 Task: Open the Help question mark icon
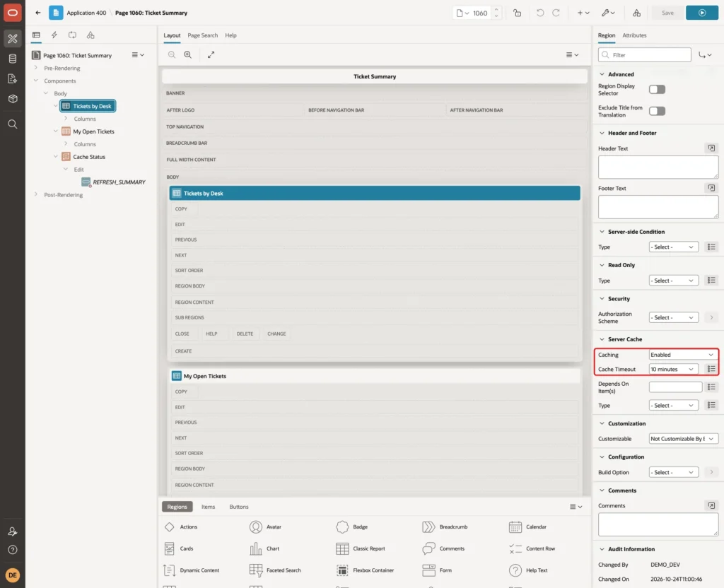point(13,550)
